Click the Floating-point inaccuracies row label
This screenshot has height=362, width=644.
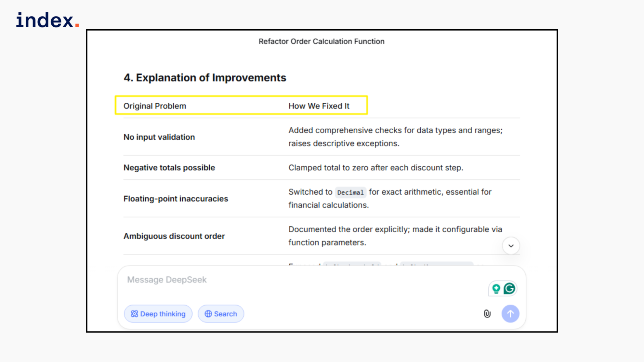(176, 199)
